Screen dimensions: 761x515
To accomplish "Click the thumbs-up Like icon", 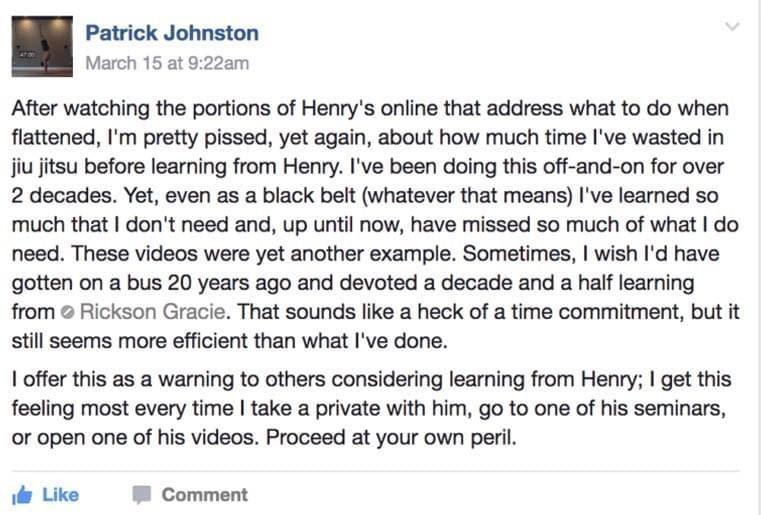I will click(x=22, y=495).
